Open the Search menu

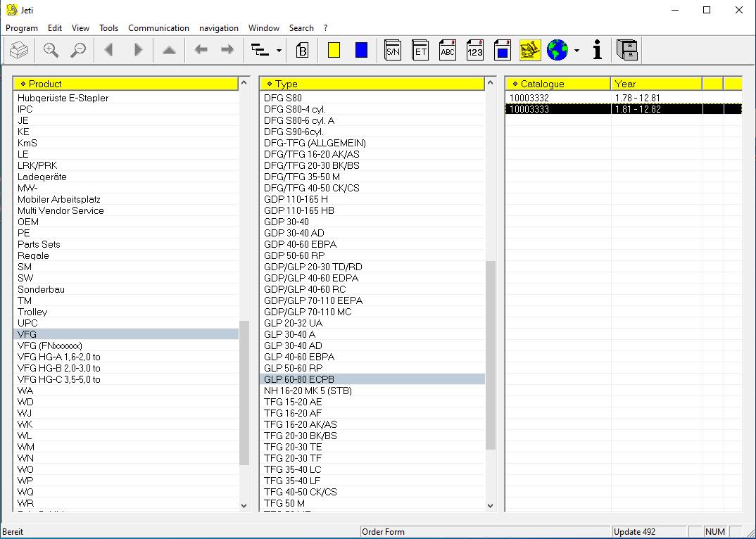click(301, 28)
